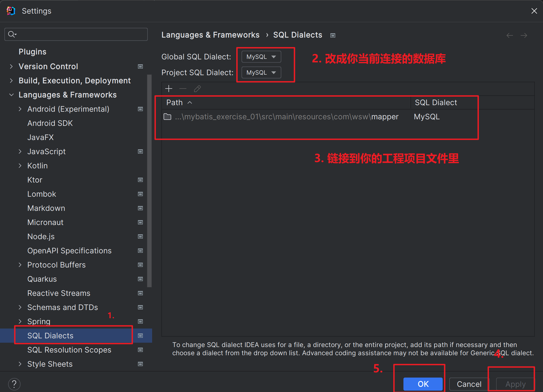Expand the JavaScript tree node

tap(20, 151)
